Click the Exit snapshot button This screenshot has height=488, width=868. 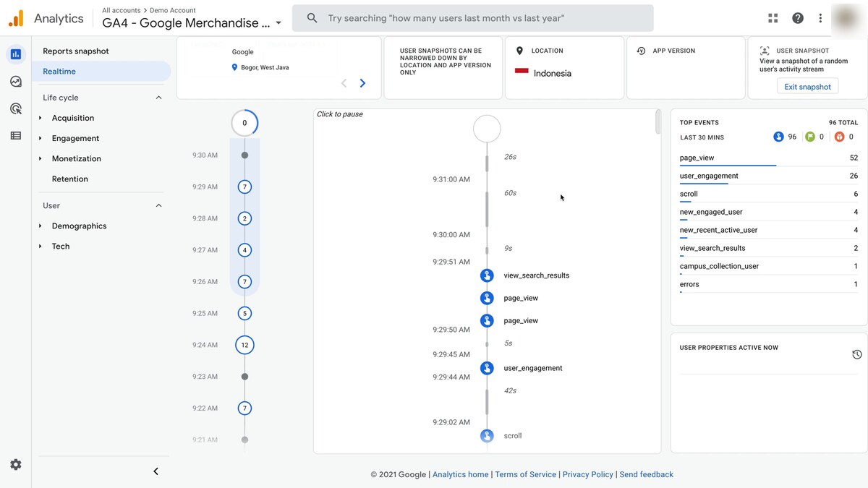click(x=807, y=87)
